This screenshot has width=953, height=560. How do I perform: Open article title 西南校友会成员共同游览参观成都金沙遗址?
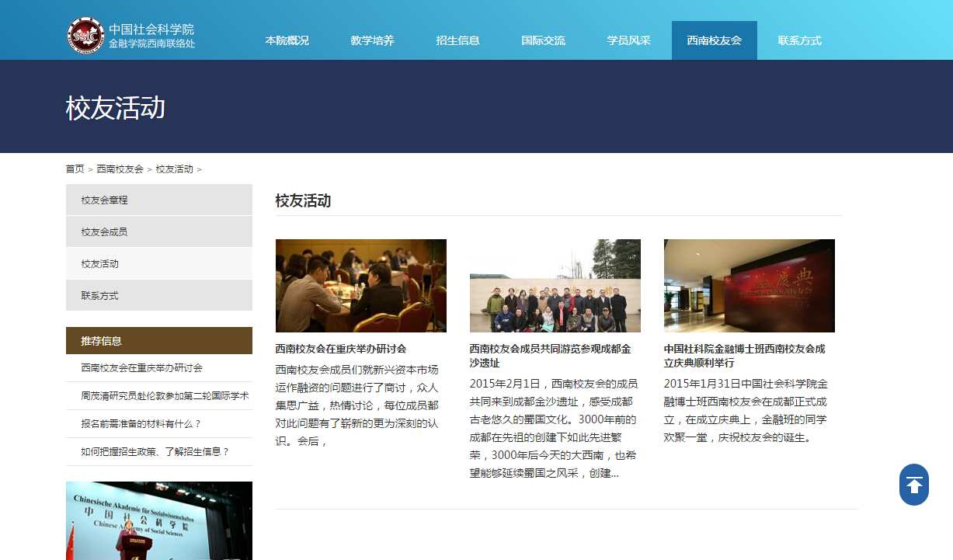[550, 356]
